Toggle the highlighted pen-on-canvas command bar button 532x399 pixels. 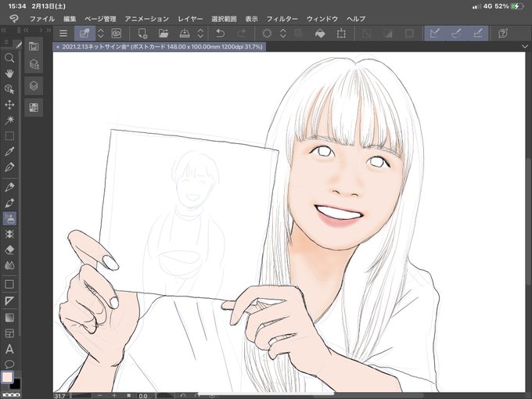(x=84, y=33)
